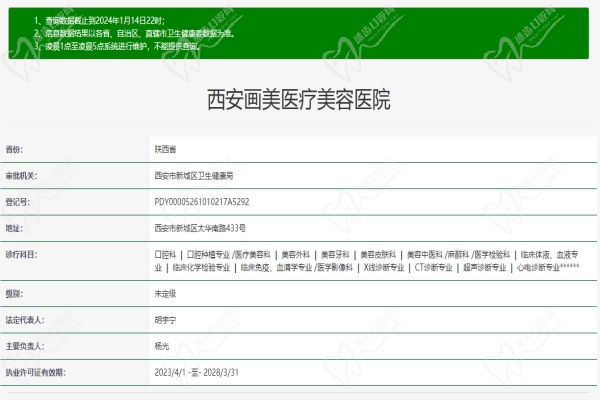Click the 审批机关 label

(21, 176)
